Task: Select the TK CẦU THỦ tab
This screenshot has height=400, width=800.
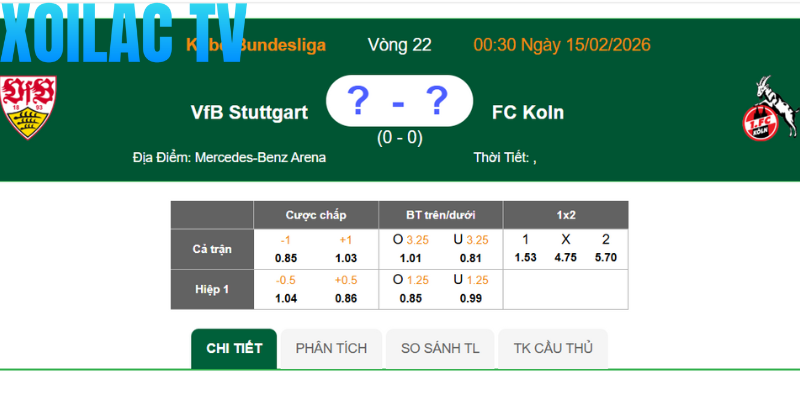Action: [553, 348]
